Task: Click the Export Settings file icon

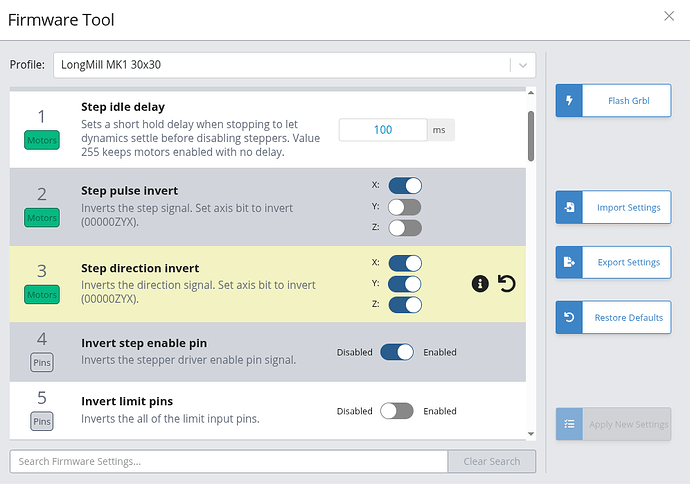Action: [x=569, y=262]
